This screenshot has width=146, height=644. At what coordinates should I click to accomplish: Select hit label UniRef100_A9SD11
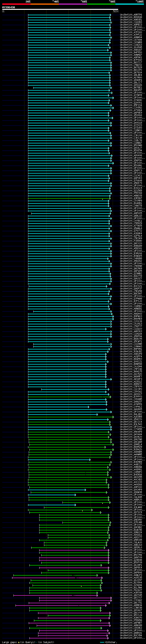131,535
